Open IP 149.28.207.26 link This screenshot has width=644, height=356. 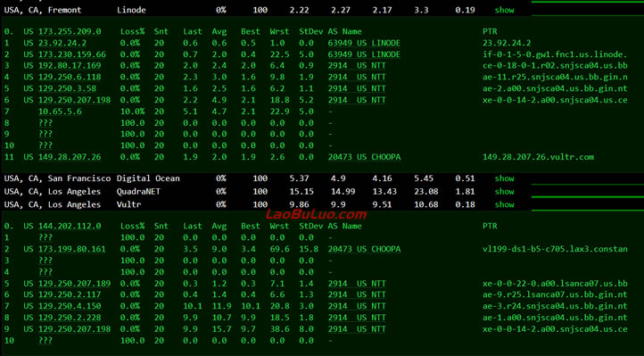[x=70, y=157]
